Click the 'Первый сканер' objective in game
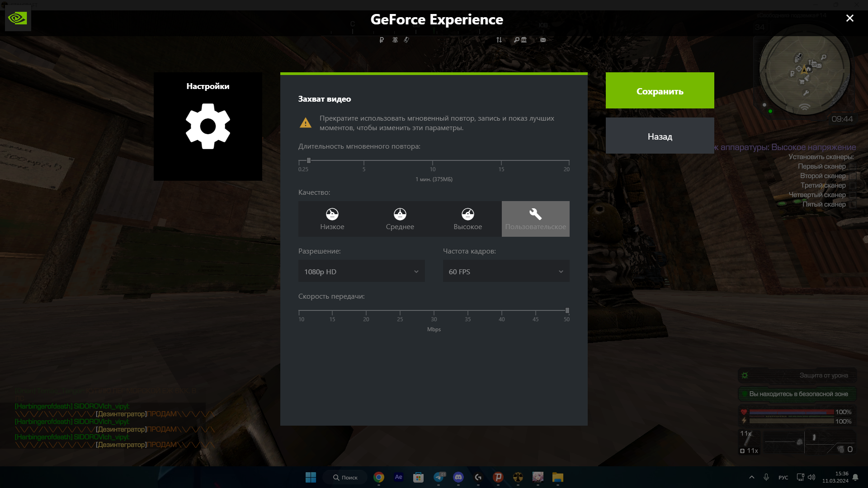This screenshot has height=488, width=868. (x=822, y=166)
